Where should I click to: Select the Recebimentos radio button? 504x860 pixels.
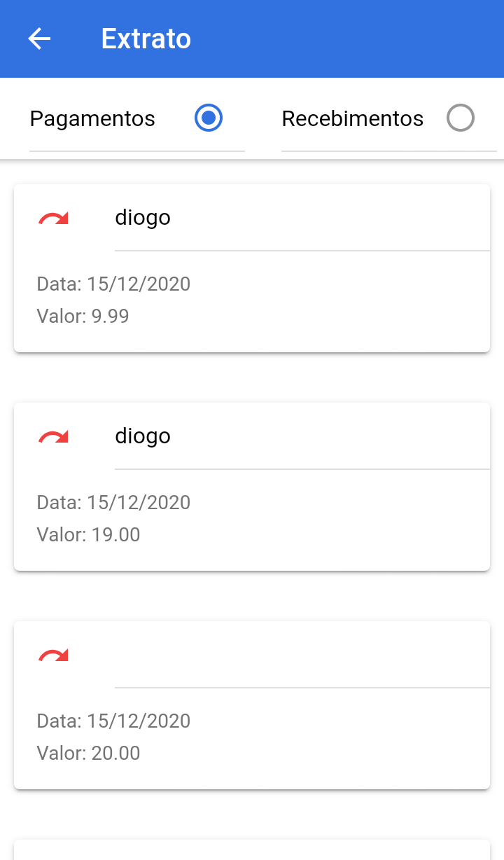[x=460, y=118]
